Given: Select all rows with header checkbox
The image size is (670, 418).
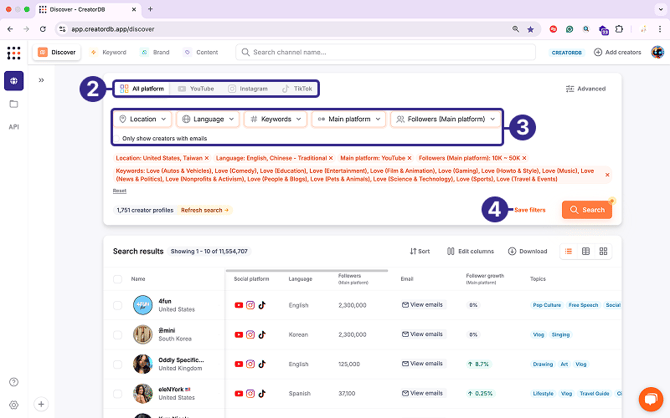Looking at the screenshot, I should click(118, 279).
